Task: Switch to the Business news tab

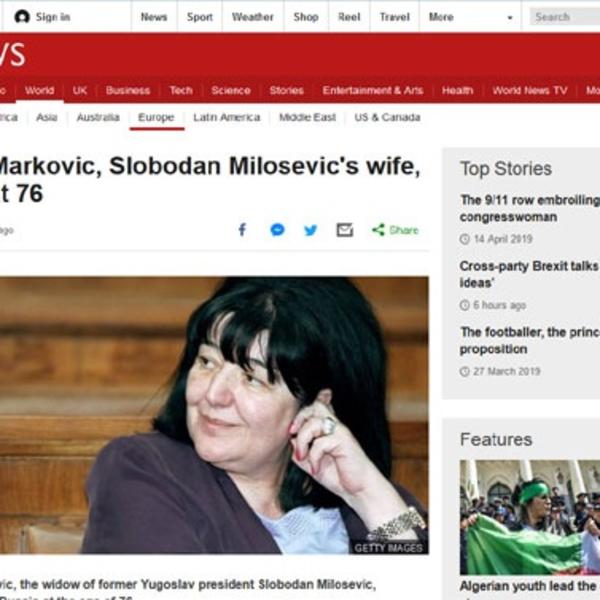Action: [128, 90]
